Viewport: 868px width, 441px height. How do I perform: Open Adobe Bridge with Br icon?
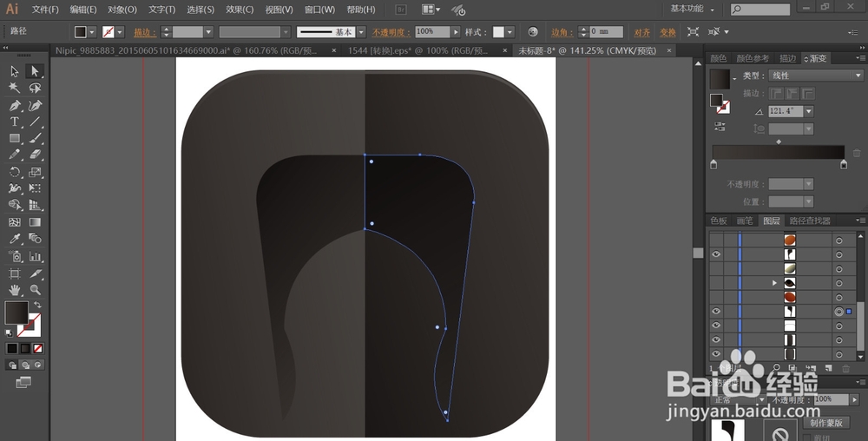402,10
